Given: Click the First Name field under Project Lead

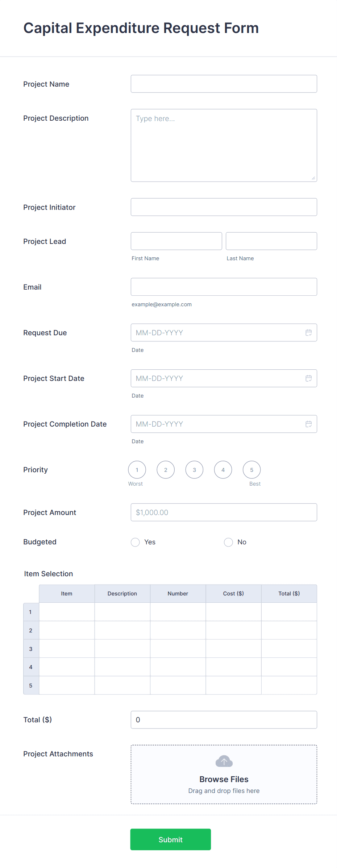Looking at the screenshot, I should tap(176, 241).
